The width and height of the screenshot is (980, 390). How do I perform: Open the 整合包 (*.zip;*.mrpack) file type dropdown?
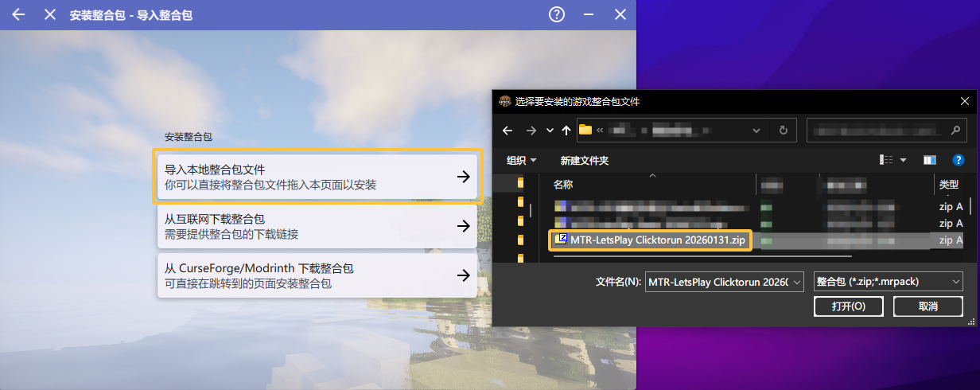[x=889, y=281]
